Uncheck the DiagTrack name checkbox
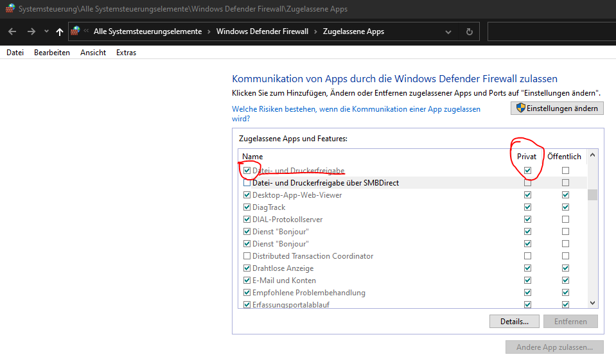 click(247, 207)
